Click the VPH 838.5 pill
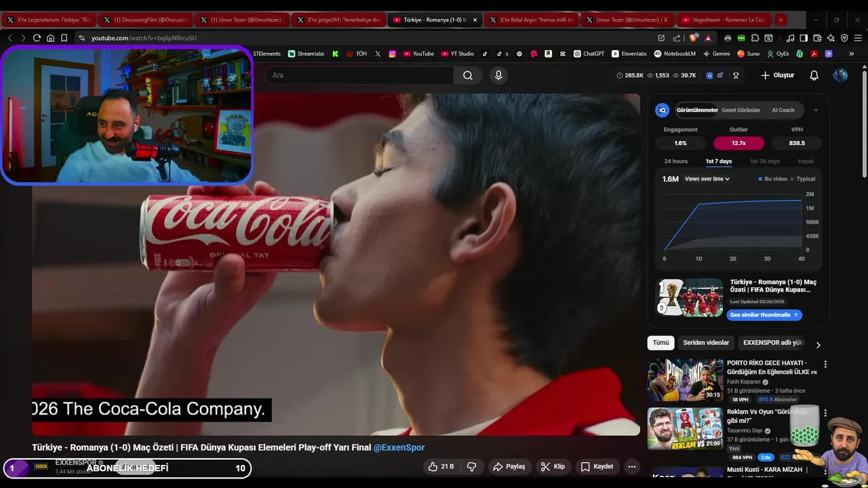 (x=797, y=143)
